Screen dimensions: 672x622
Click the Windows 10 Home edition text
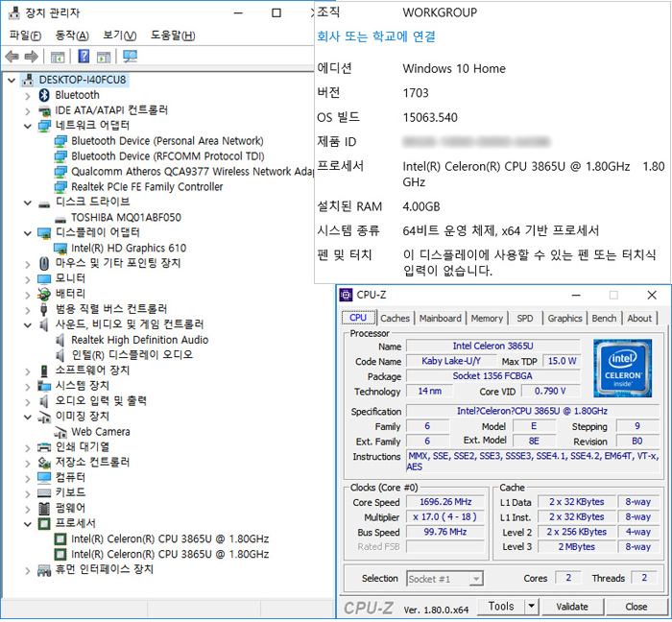pos(454,69)
